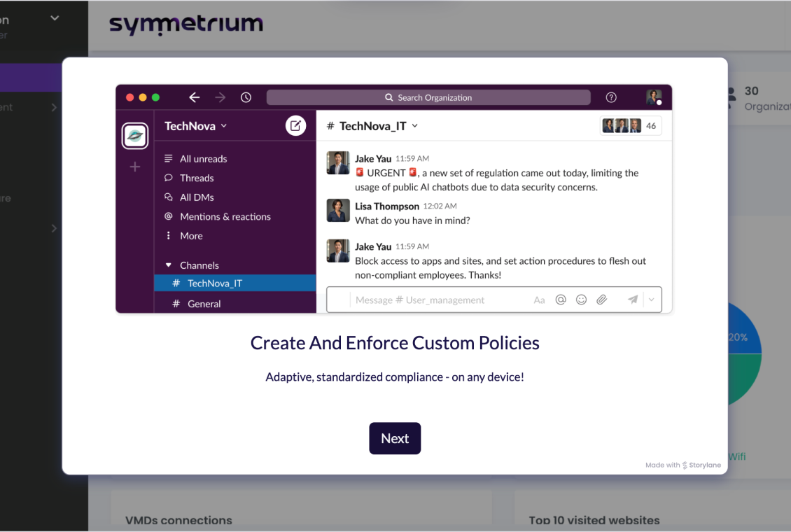
Task: Click the compose new message icon
Action: (x=295, y=125)
